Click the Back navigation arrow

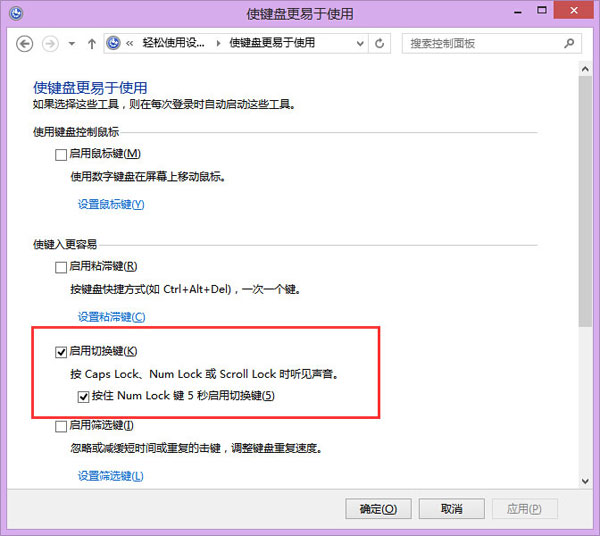25,44
